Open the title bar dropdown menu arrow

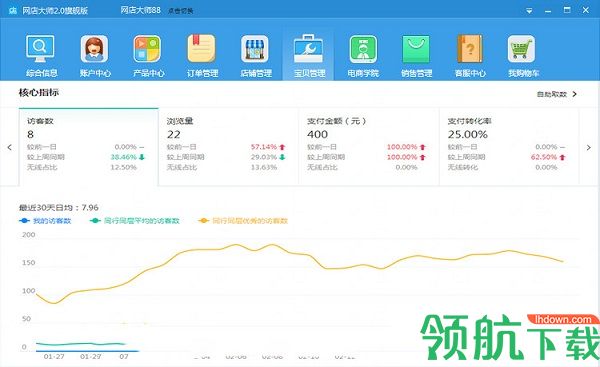pyautogui.click(x=529, y=11)
